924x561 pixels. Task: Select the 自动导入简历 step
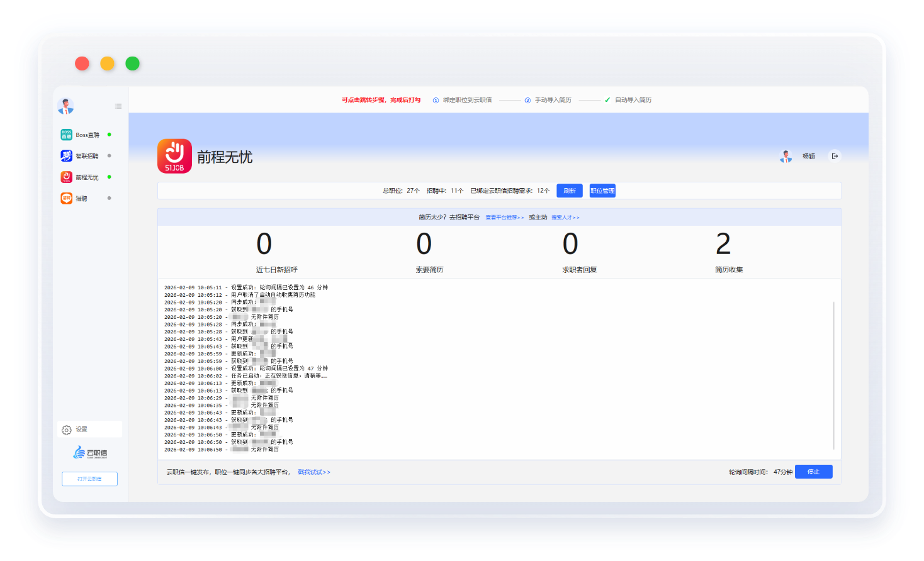click(632, 100)
